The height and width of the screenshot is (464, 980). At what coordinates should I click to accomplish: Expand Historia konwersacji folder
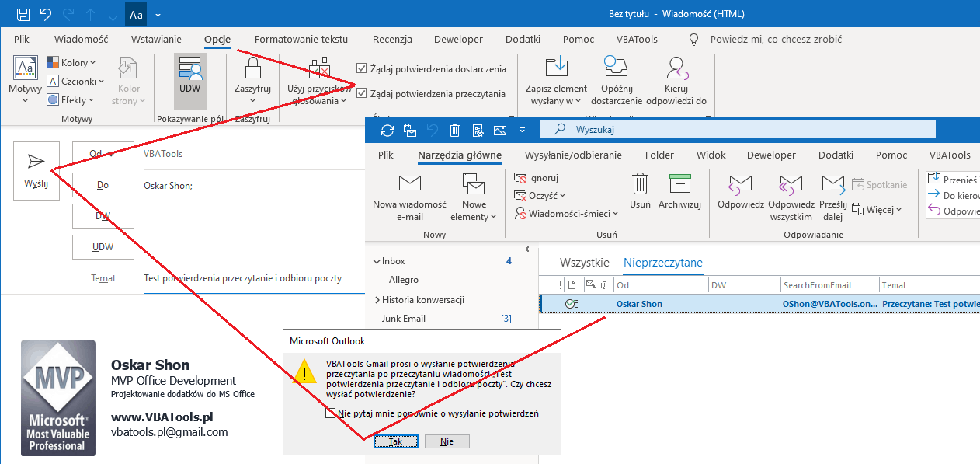pos(377,300)
